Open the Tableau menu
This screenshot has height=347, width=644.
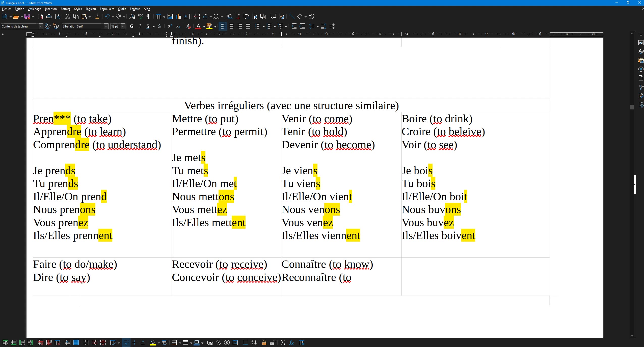(91, 9)
